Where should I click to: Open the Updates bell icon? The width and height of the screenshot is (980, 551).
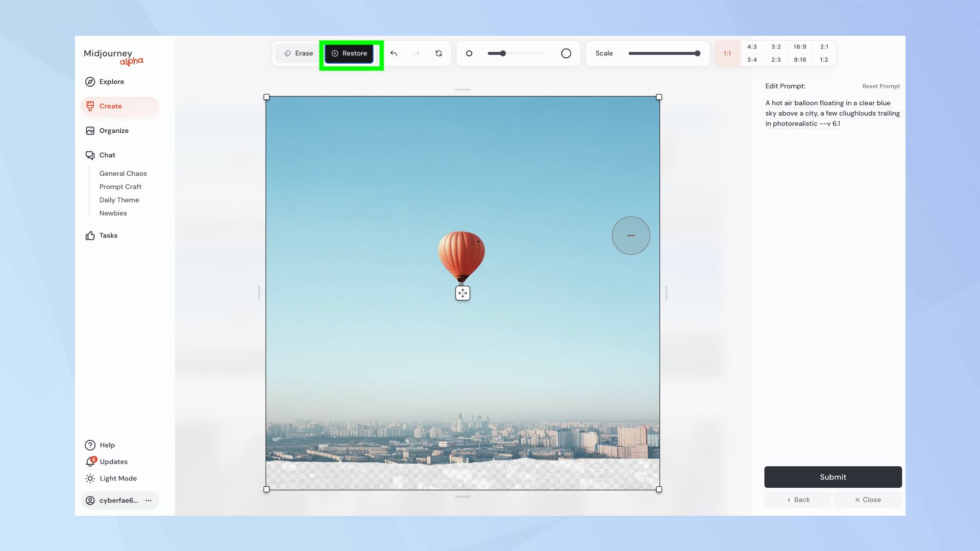pos(91,462)
